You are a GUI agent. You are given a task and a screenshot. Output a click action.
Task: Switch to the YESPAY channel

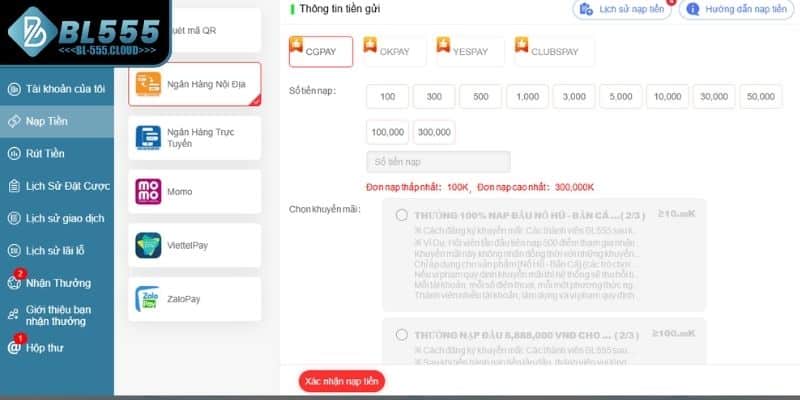tap(470, 52)
